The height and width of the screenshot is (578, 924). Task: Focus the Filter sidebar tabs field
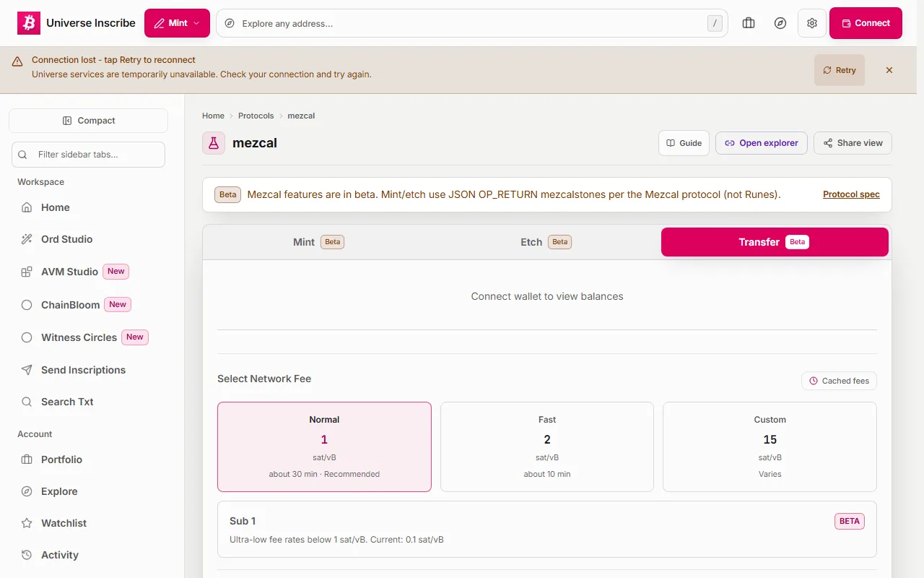pos(88,155)
